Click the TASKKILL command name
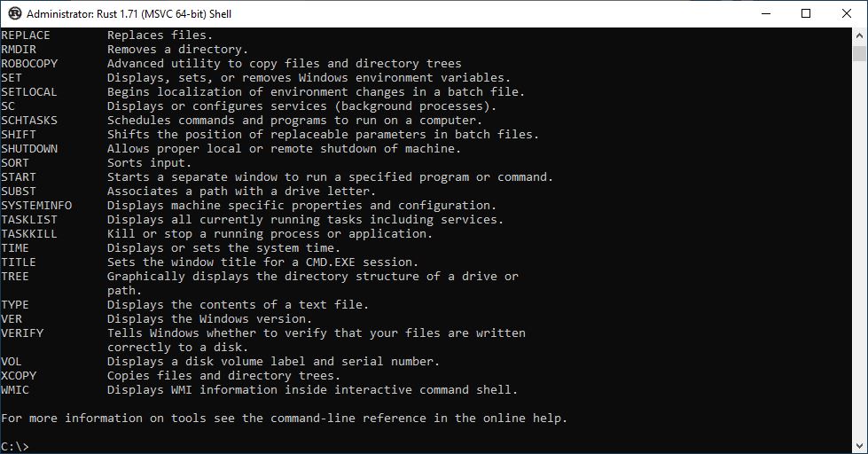This screenshot has height=454, width=868. click(x=29, y=233)
